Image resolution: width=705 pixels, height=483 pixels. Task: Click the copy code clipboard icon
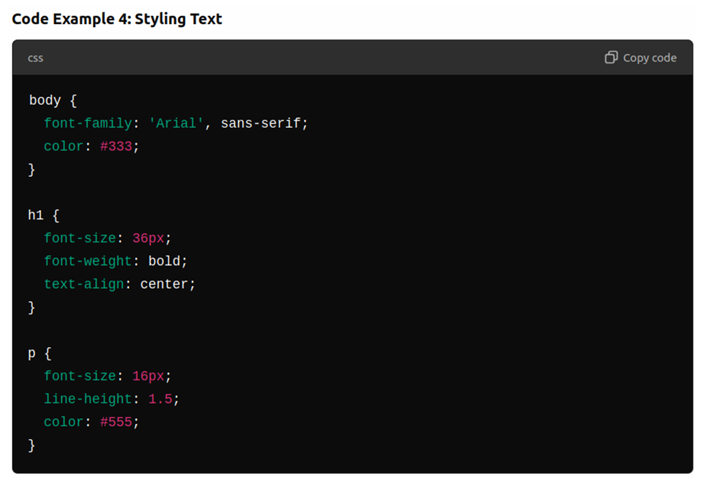tap(611, 58)
